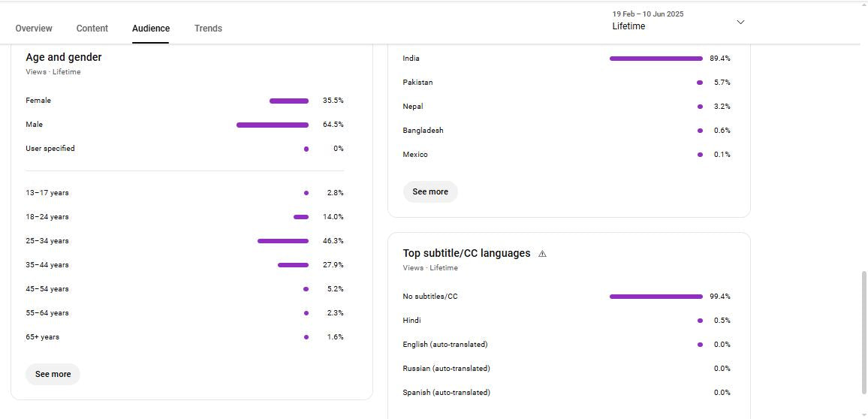
Task: Click the Age and gender card heading
Action: 64,57
